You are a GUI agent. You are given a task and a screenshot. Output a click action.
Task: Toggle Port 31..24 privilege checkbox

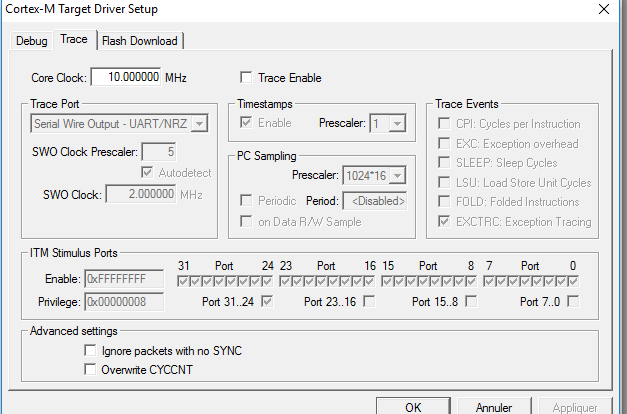point(267,301)
